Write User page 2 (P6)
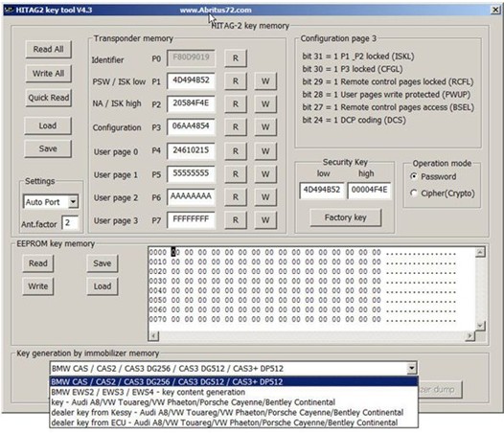The image size is (504, 433). [265, 197]
